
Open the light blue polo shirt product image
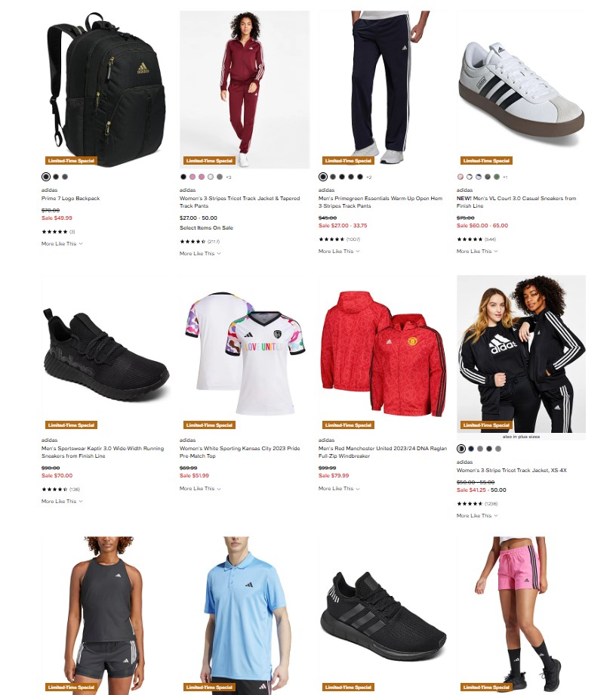click(x=244, y=616)
